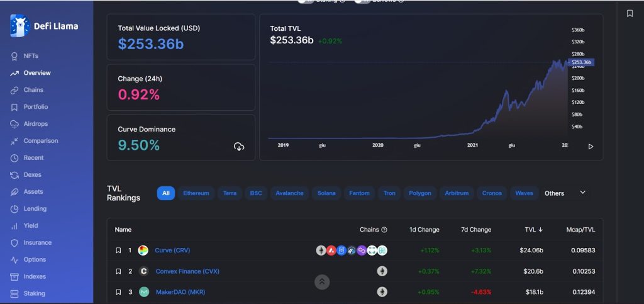
Task: Select the All chain filter
Action: (166, 193)
